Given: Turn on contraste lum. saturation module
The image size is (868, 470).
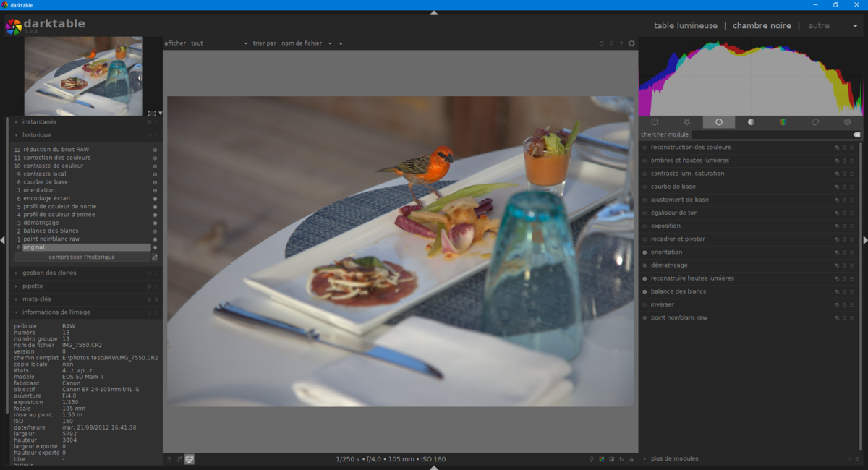Looking at the screenshot, I should coord(644,174).
